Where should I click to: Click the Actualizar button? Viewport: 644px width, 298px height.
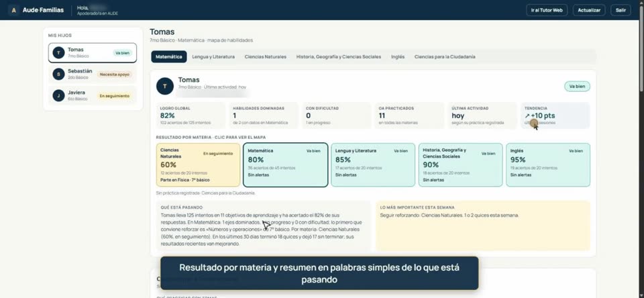tap(589, 10)
